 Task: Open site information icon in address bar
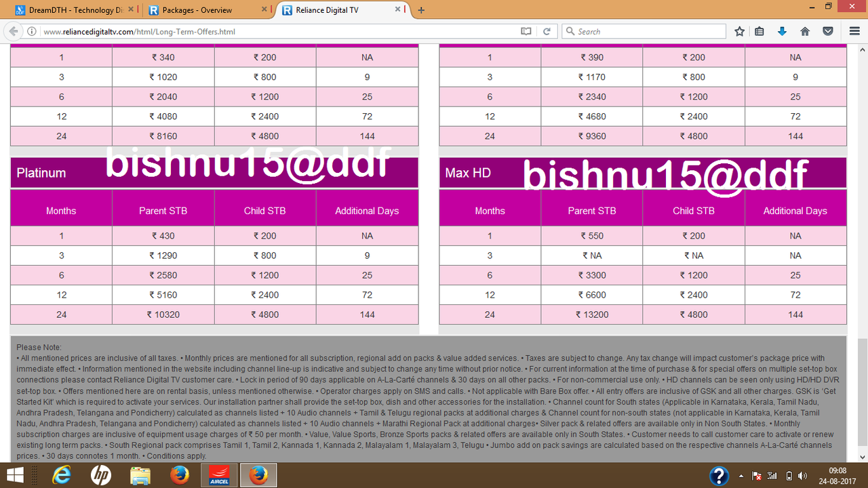[x=32, y=31]
